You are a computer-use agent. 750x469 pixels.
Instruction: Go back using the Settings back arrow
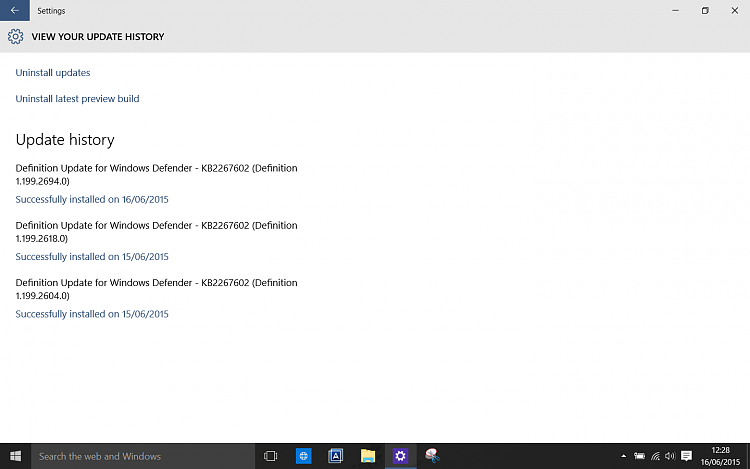click(x=15, y=10)
